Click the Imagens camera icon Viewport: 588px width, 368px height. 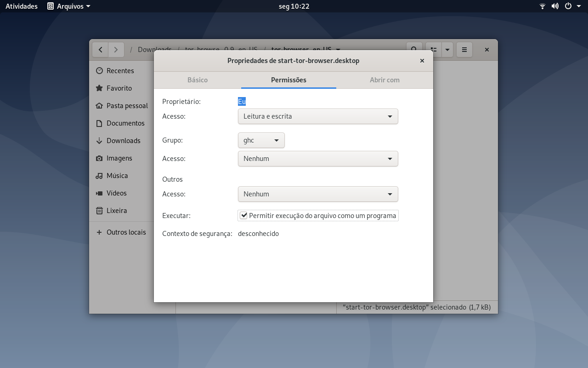(x=99, y=158)
